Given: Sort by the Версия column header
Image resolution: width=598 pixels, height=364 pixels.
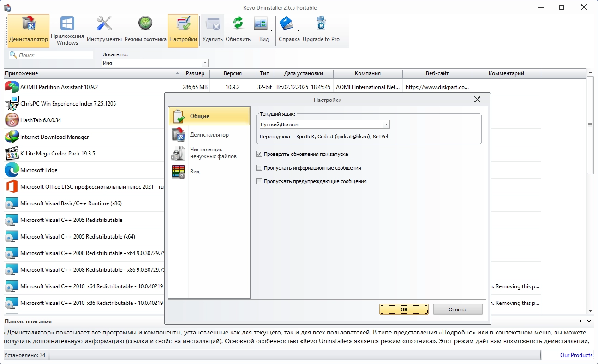Looking at the screenshot, I should 233,73.
